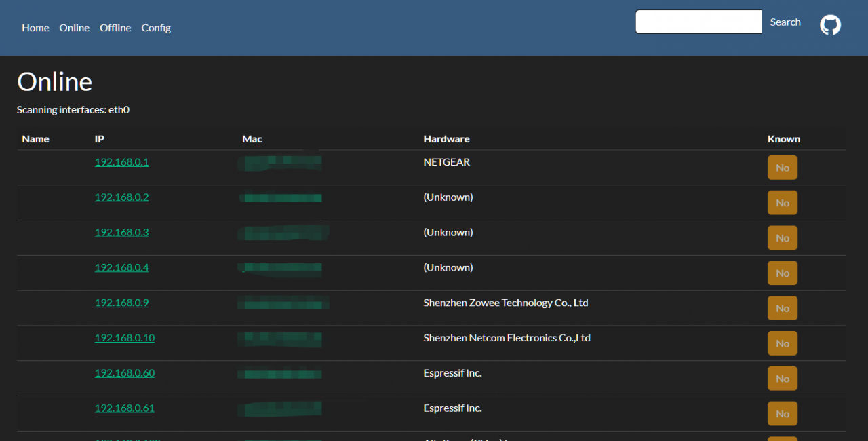Select Shenzhen Netcom Electronics Co.,Ltd text
The width and height of the screenshot is (868, 441).
click(x=507, y=338)
